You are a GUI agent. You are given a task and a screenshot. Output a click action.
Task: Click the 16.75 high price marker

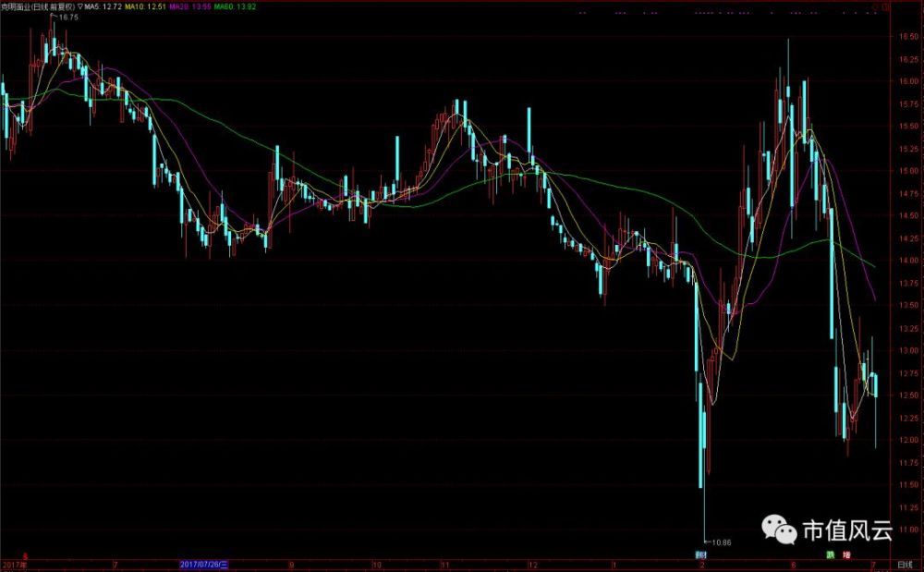[x=68, y=17]
